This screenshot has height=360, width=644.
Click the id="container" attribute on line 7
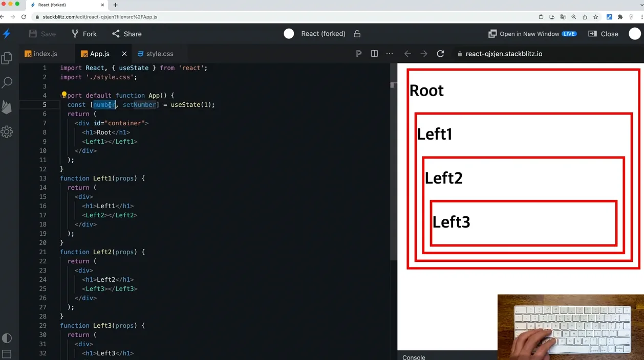click(119, 123)
